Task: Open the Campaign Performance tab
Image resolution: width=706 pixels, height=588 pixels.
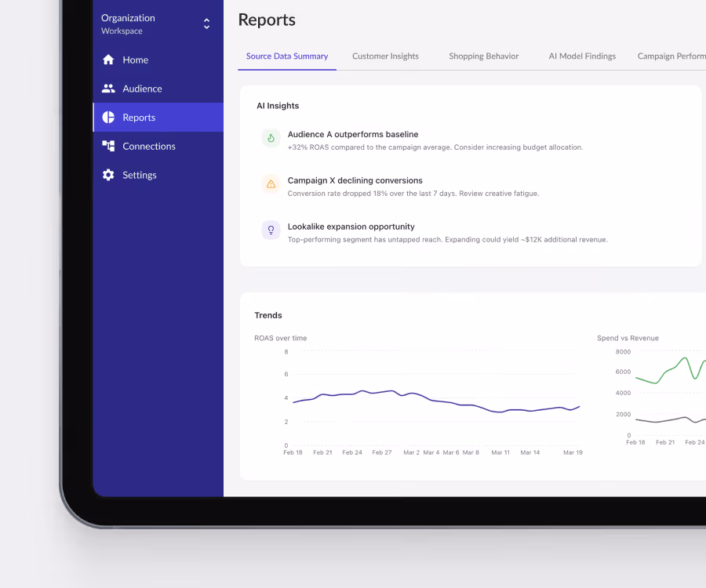Action: [x=671, y=56]
